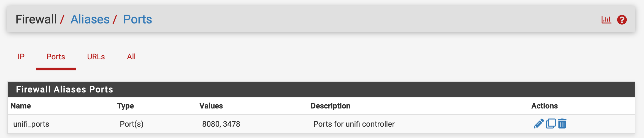Show the All aliases tab
This screenshot has height=138, width=644.
pos(131,57)
